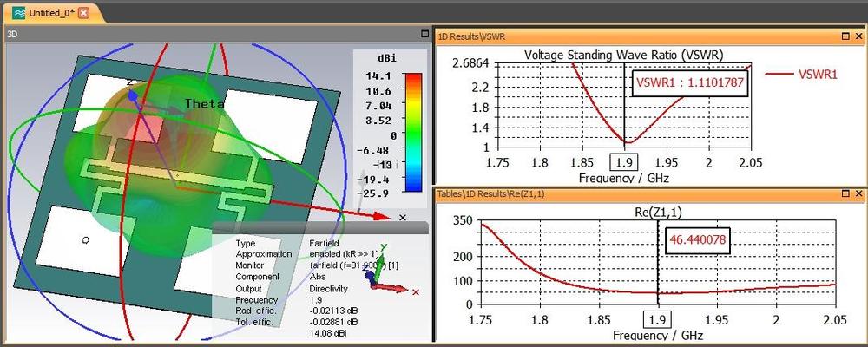The image size is (868, 347).
Task: Maximize the 1D Results VSWR panel
Action: (845, 36)
